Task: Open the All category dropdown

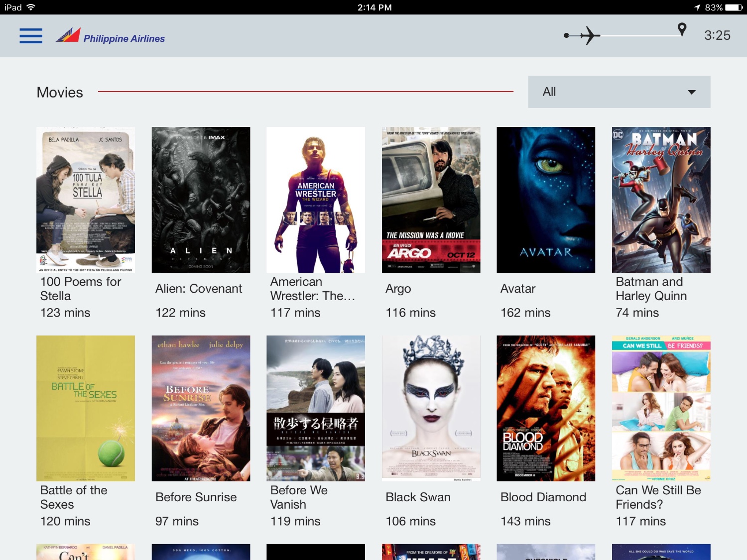Action: click(619, 92)
